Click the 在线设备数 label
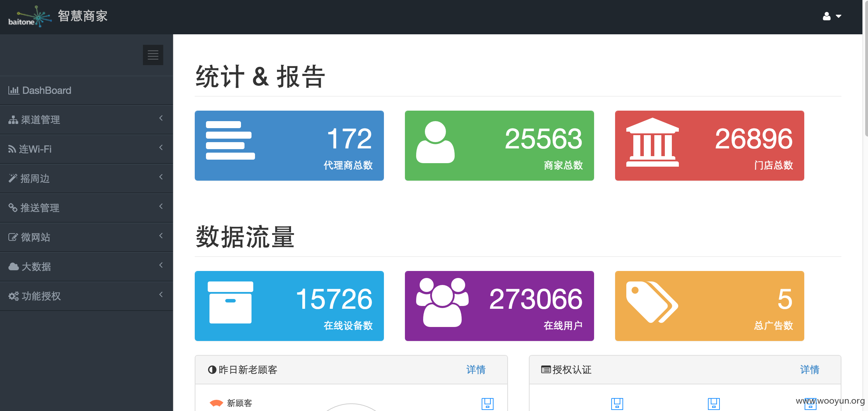The width and height of the screenshot is (868, 411). tap(348, 326)
